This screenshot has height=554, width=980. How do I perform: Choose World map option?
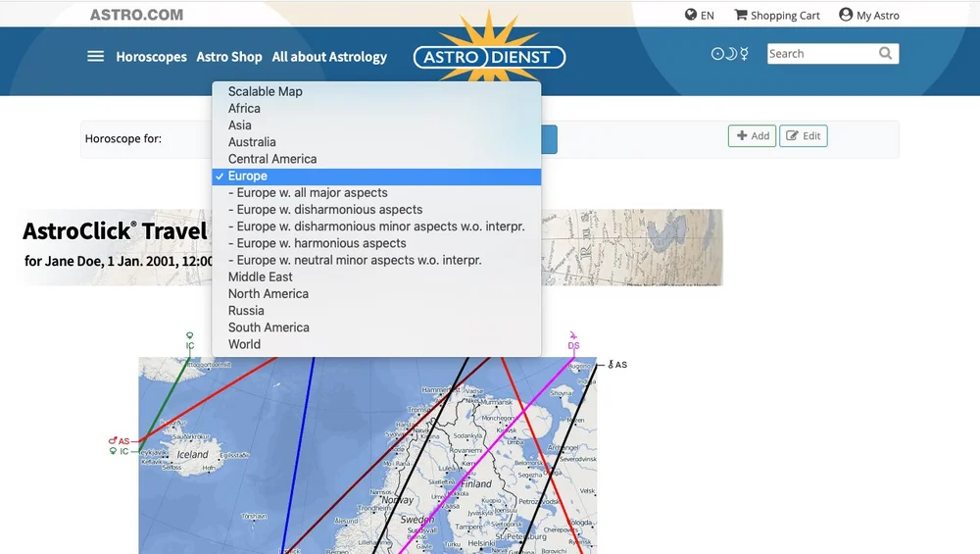(x=376, y=344)
